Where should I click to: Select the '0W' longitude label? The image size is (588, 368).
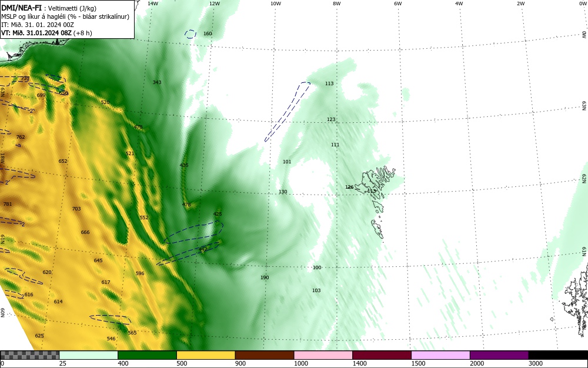[582, 4]
